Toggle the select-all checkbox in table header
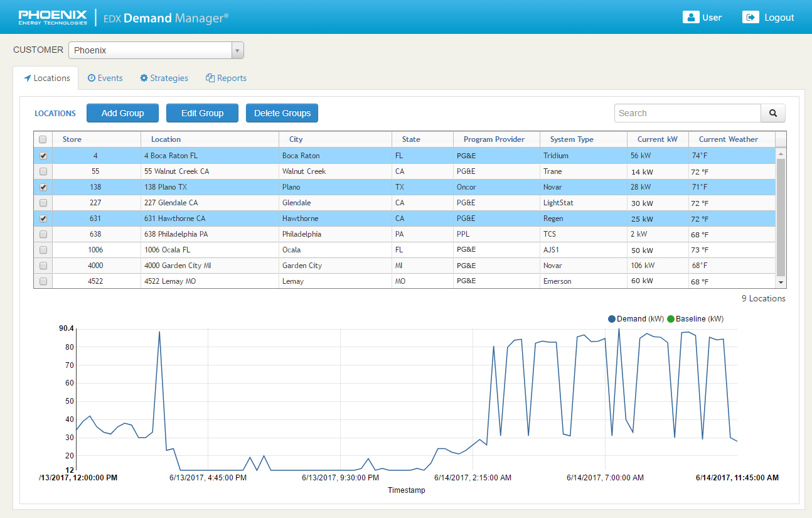The width and height of the screenshot is (812, 518). coord(43,139)
